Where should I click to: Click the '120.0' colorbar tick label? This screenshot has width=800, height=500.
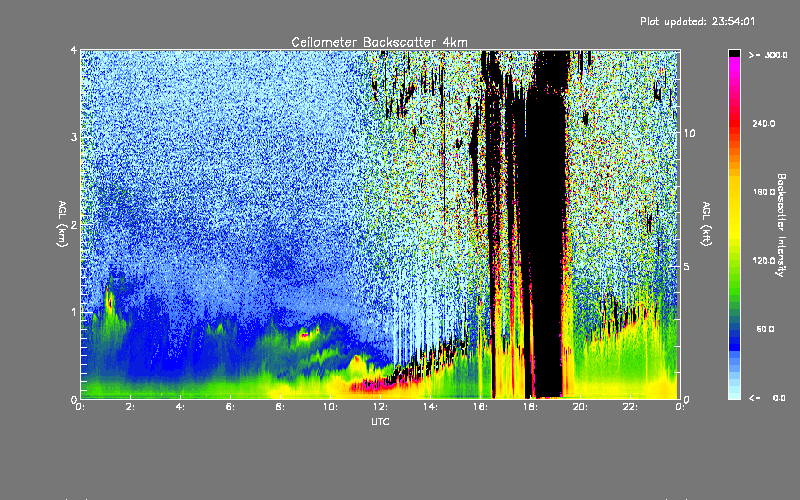[x=764, y=260]
